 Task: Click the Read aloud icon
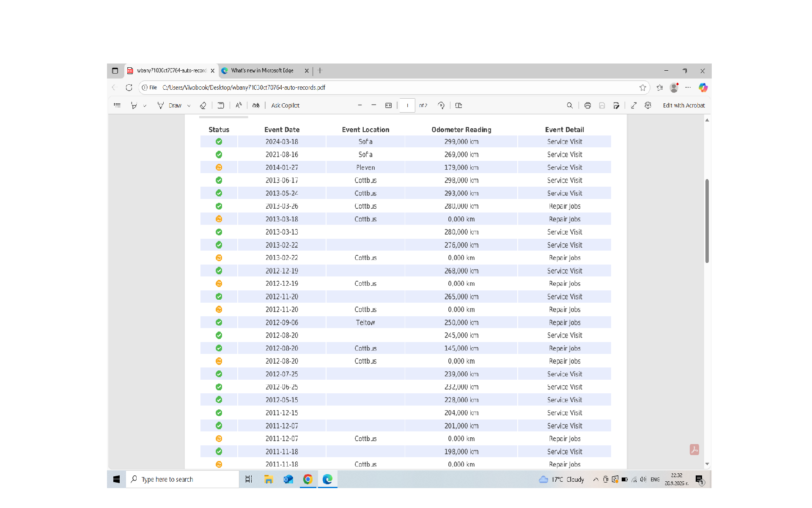[x=239, y=105]
